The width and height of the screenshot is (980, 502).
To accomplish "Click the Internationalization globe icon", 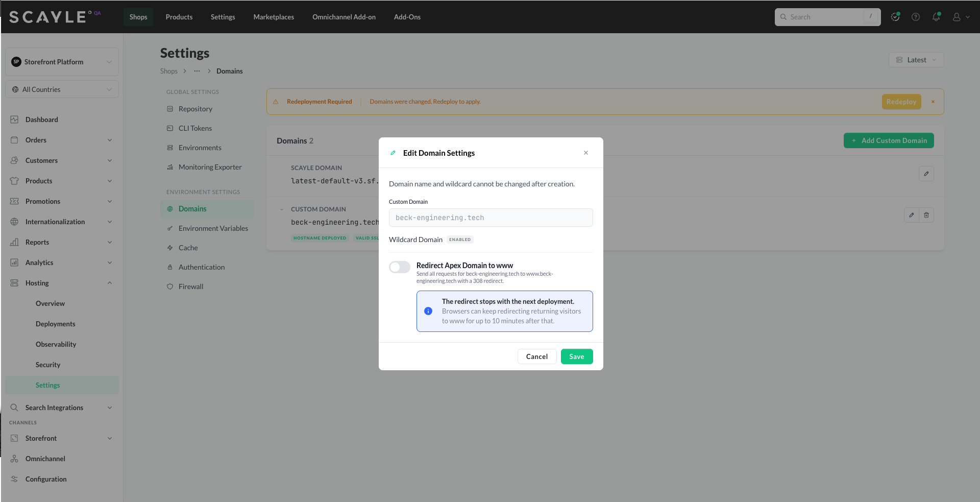I will [x=14, y=222].
